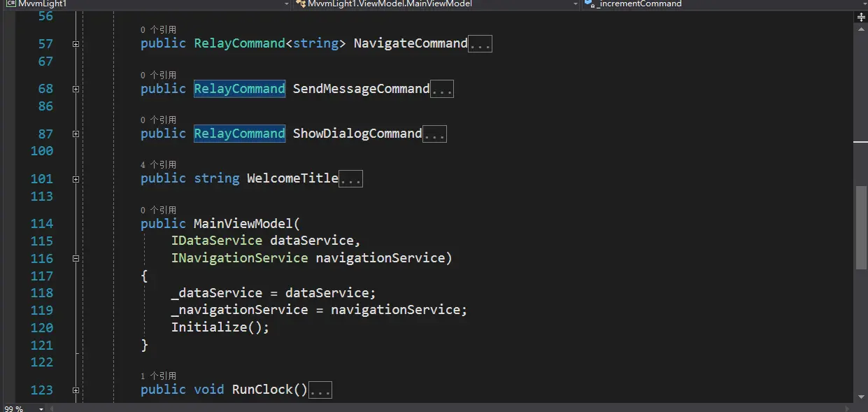Image resolution: width=868 pixels, height=412 pixels.
Task: Expand the collapsed NavigateCommand region at line 57
Action: [x=76, y=44]
